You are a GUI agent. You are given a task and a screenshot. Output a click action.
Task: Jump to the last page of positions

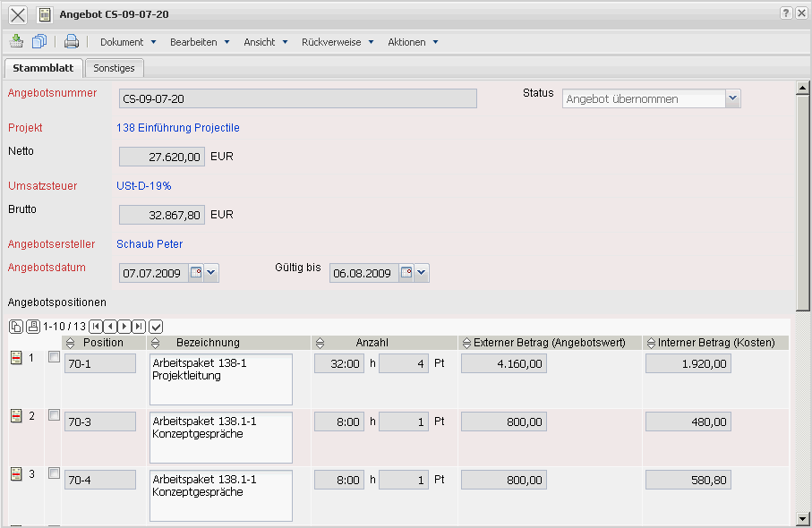139,327
